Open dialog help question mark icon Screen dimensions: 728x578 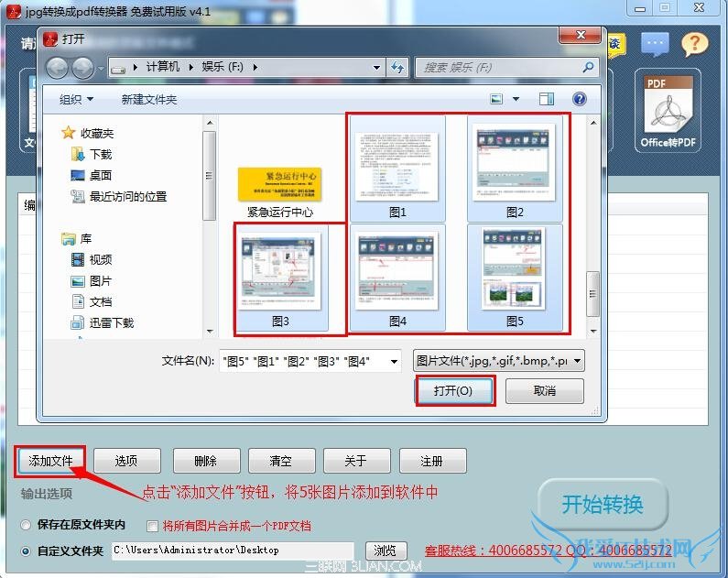[x=580, y=99]
